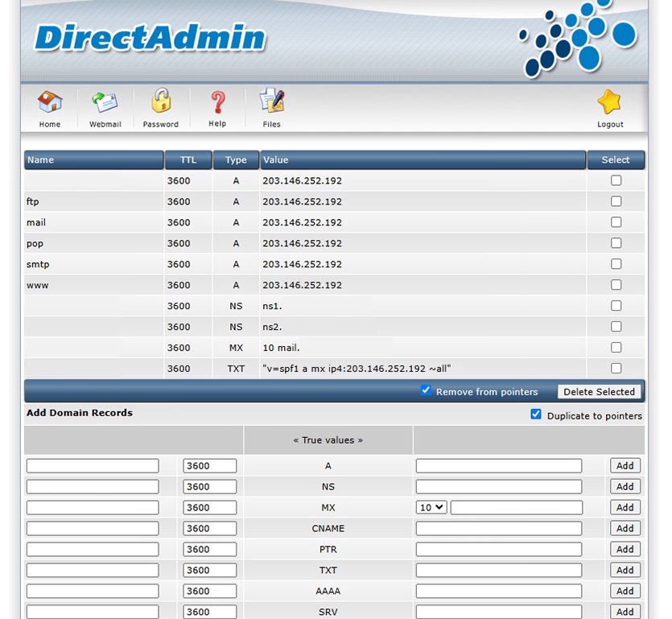
Task: Focus the TXT record value field
Action: click(x=499, y=570)
